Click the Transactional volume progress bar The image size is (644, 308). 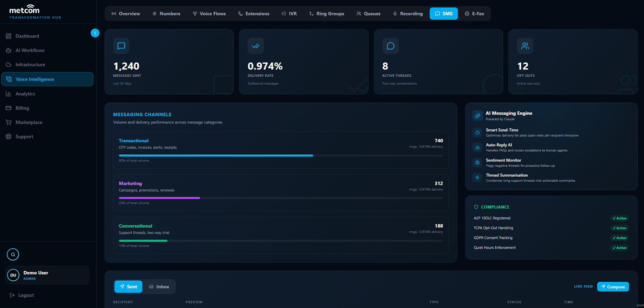pyautogui.click(x=281, y=155)
